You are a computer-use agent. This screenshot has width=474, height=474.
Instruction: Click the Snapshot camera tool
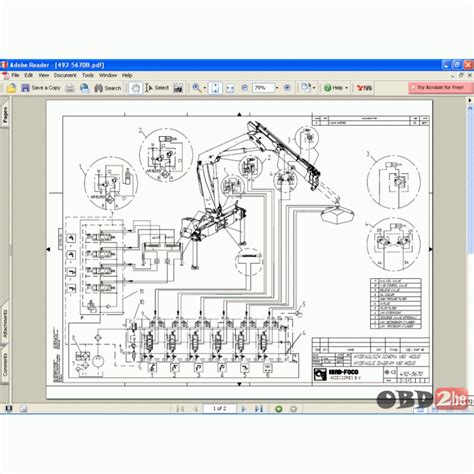click(x=178, y=88)
